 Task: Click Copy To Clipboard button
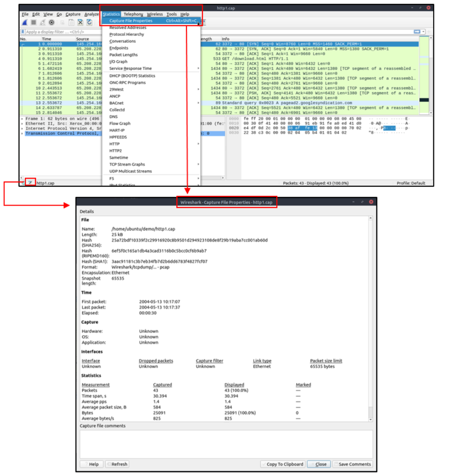coord(283,464)
